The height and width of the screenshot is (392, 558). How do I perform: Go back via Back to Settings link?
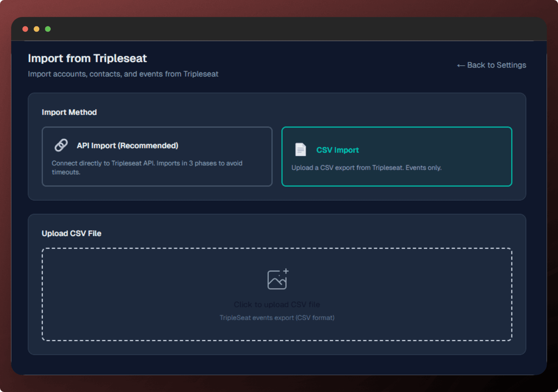point(492,65)
